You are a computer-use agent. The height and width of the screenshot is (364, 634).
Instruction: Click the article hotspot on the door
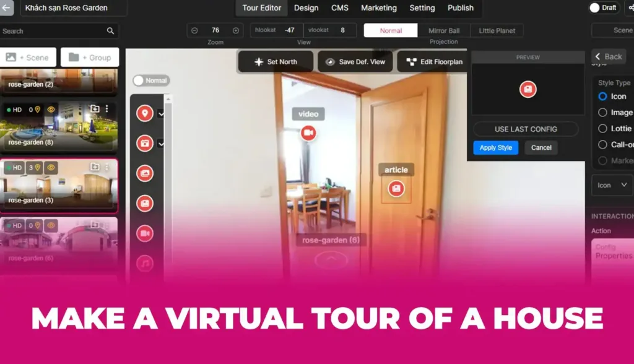tap(396, 188)
